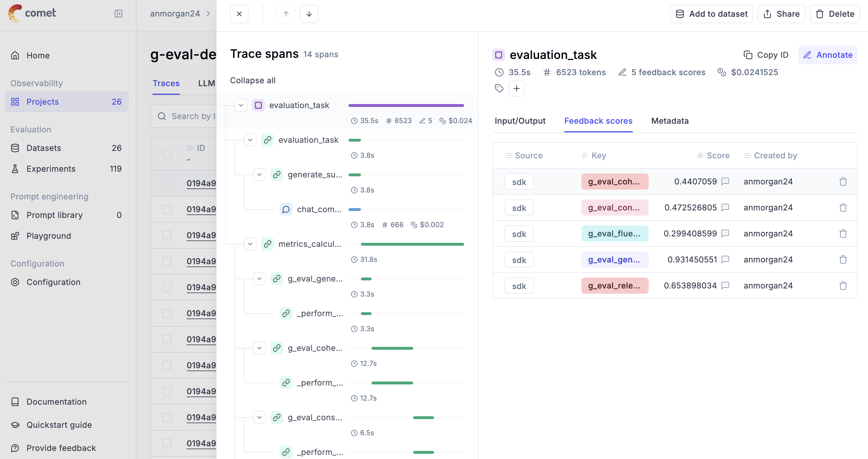Check the second trace row checkbox

click(x=167, y=209)
